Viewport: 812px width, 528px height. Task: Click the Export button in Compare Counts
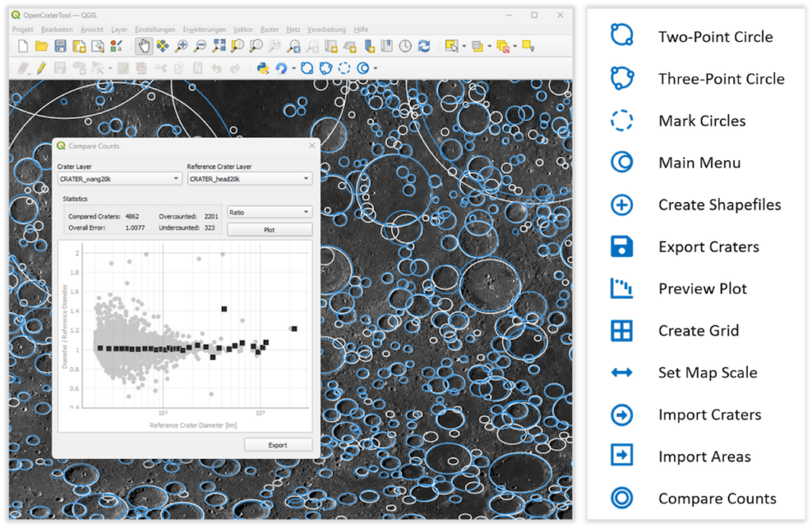(x=278, y=445)
